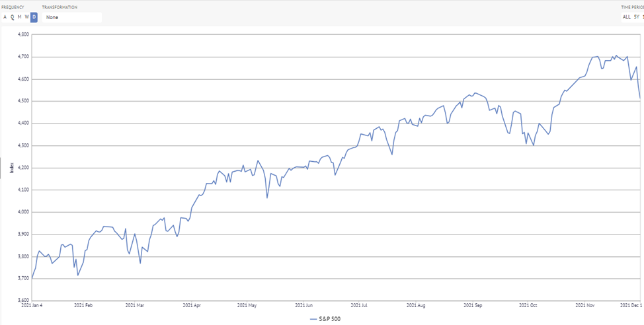
Task: Click the 2021 Apr axis label
Action: (192, 306)
